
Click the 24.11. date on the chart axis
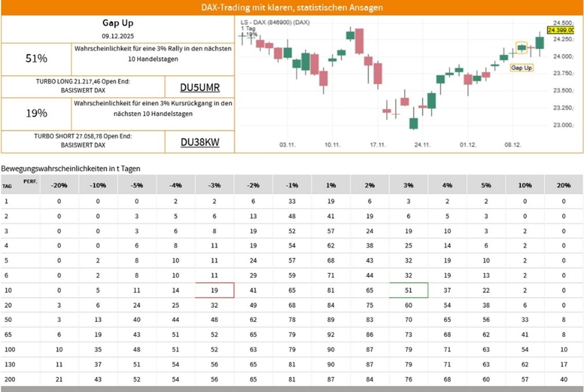coord(423,145)
